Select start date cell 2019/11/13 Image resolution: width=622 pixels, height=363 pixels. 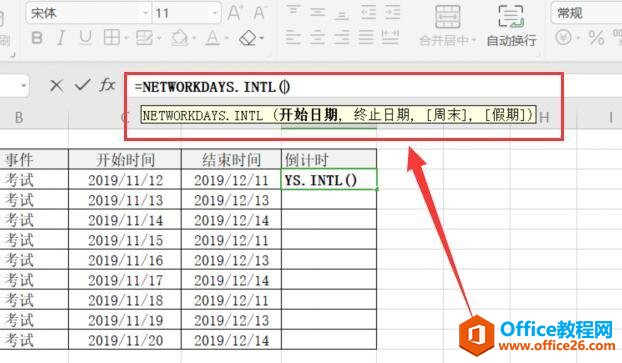coord(125,200)
